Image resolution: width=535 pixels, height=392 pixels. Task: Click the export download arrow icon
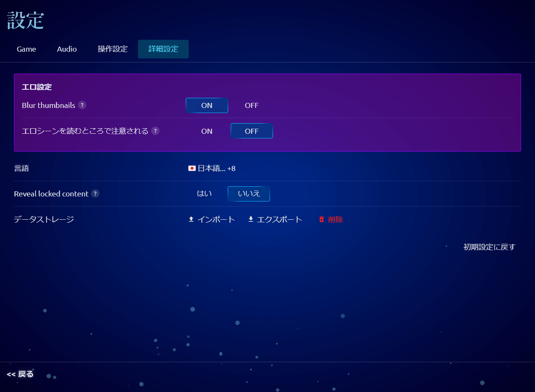tap(251, 219)
